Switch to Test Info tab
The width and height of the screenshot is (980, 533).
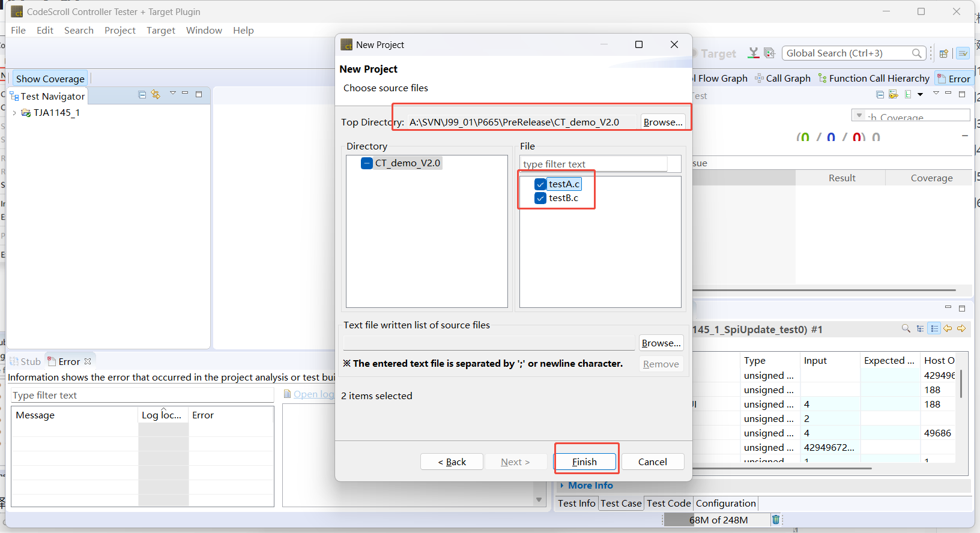pos(576,503)
